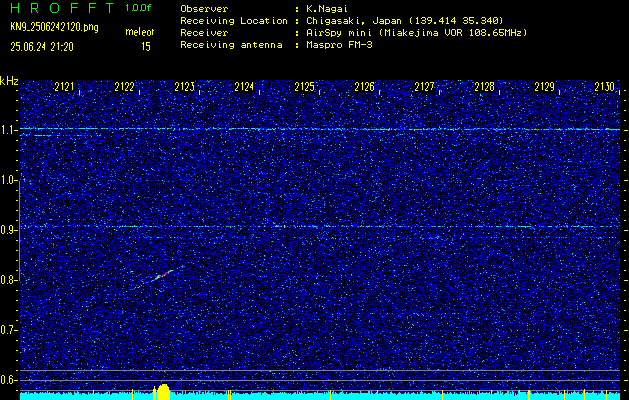This screenshot has height=400, width=629.
Task: Select observer name K.Nagai
Action: pos(327,8)
